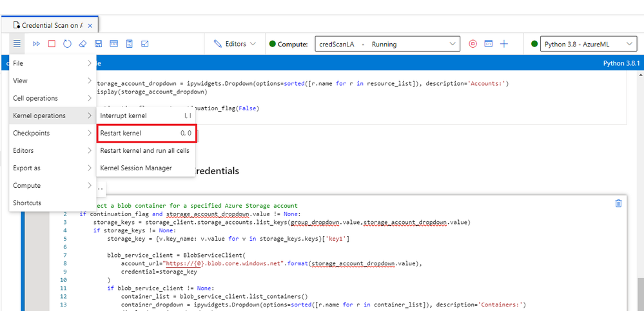The image size is (644, 311).
Task: Expand the Cell operations submenu
Action: tap(53, 98)
